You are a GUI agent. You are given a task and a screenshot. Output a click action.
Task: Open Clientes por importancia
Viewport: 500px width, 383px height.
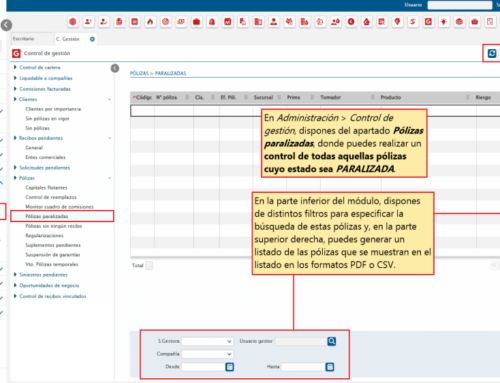pos(53,109)
